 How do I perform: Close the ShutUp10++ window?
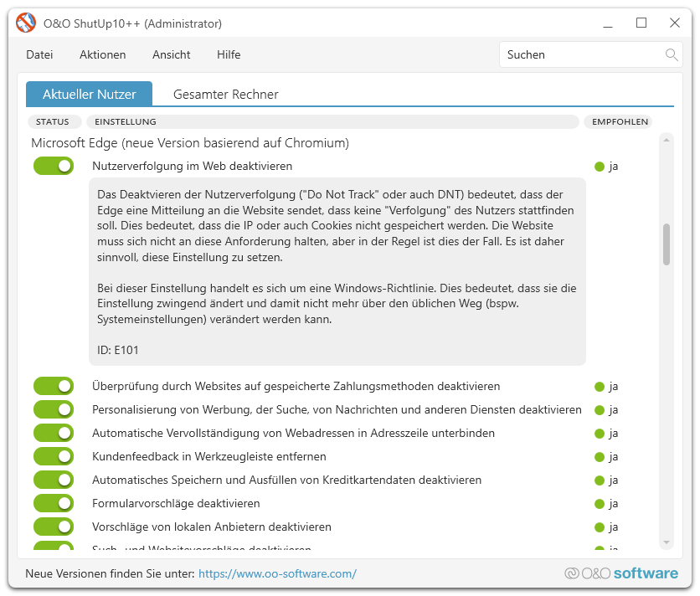[675, 23]
